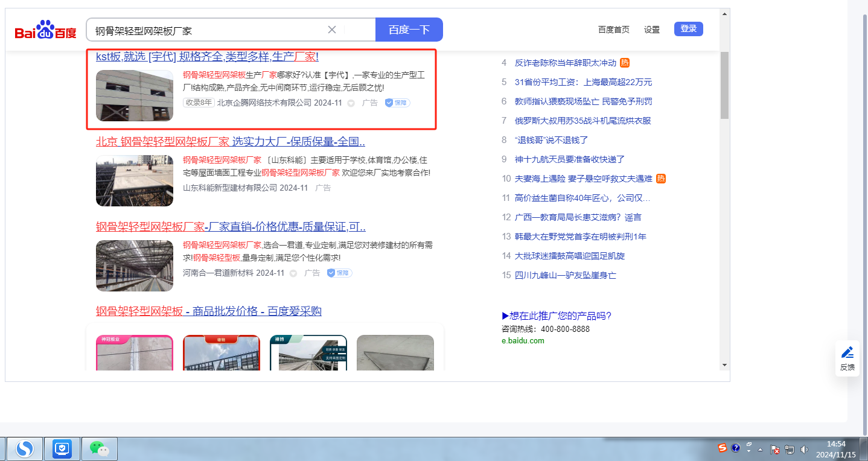
Task: Click the results page scrollbar thumb
Action: 724,85
